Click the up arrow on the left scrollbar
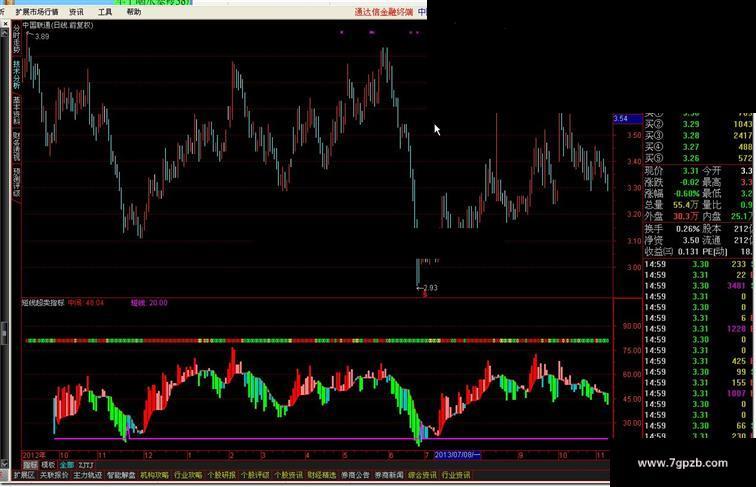756x487 pixels. [x=5, y=33]
